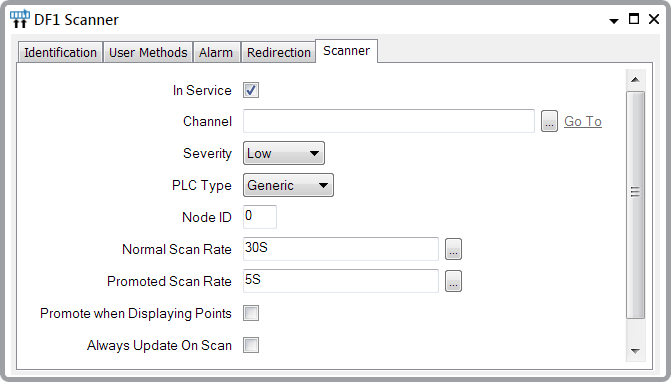Screen dimensions: 671x382
Task: Follow the Go To link
Action: 583,121
